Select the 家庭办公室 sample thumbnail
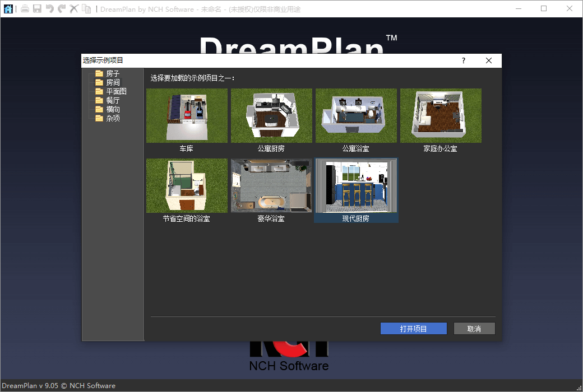Viewport: 583px width, 392px height. point(441,115)
